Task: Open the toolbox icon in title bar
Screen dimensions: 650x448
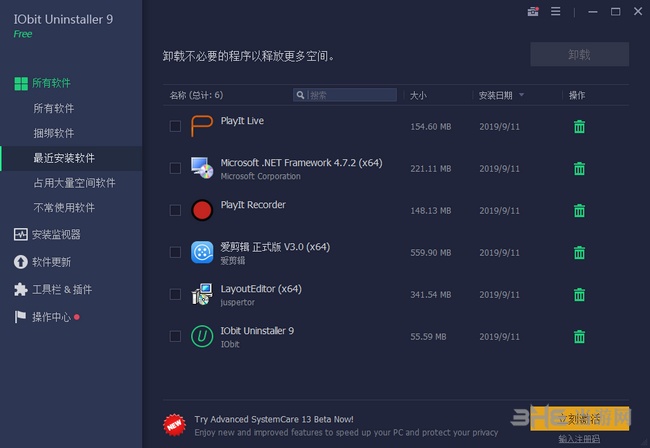Action: pyautogui.click(x=533, y=12)
